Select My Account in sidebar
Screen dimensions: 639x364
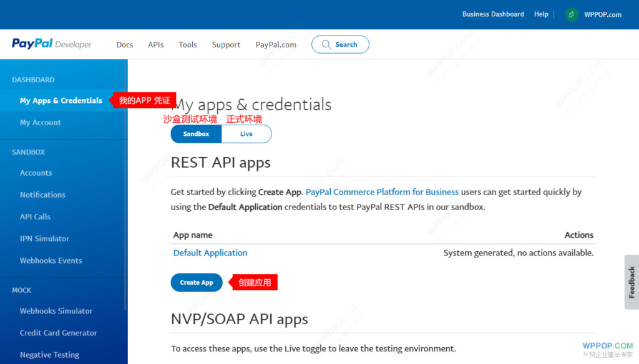[x=41, y=123]
